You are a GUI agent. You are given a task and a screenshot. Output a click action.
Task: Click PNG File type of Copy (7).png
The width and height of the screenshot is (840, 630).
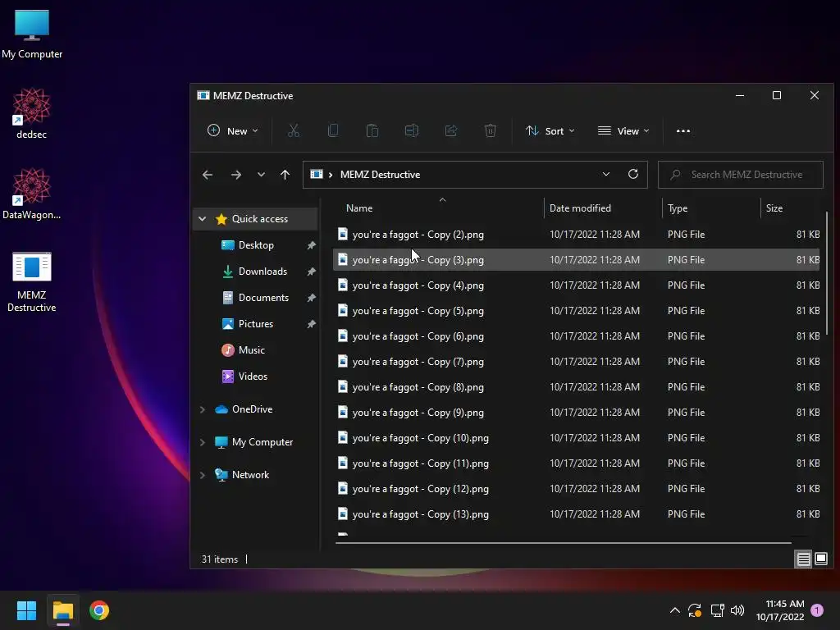(686, 362)
